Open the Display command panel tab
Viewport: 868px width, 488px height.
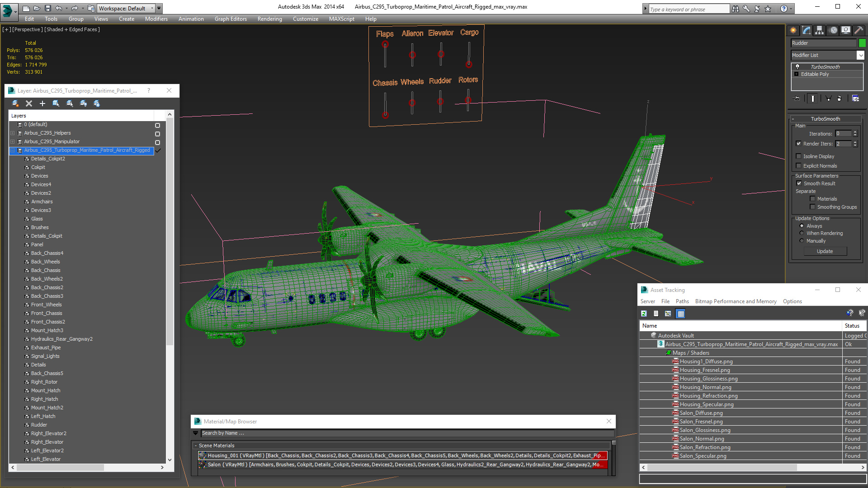pos(845,30)
